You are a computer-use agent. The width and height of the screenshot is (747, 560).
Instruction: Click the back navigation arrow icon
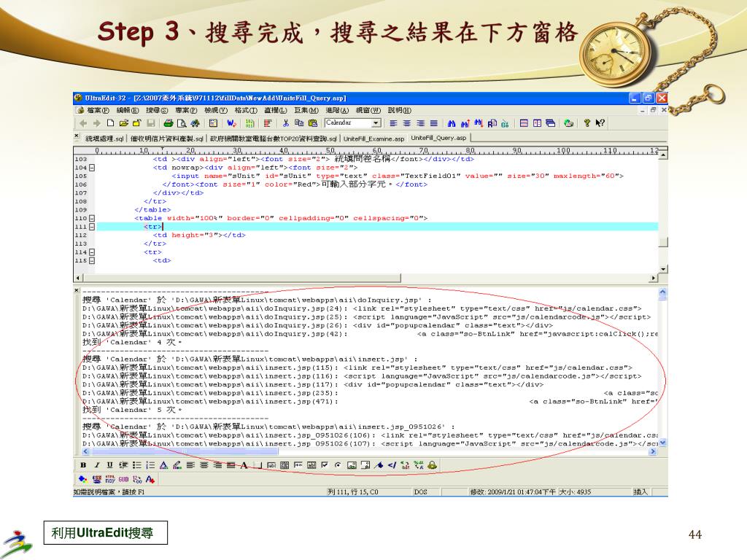click(83, 122)
